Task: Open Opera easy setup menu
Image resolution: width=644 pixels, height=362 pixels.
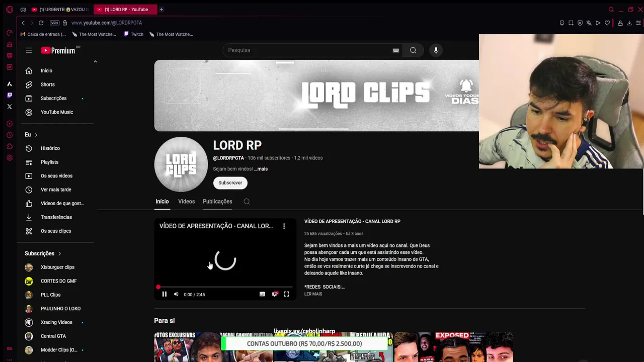Action: pyautogui.click(x=638, y=23)
